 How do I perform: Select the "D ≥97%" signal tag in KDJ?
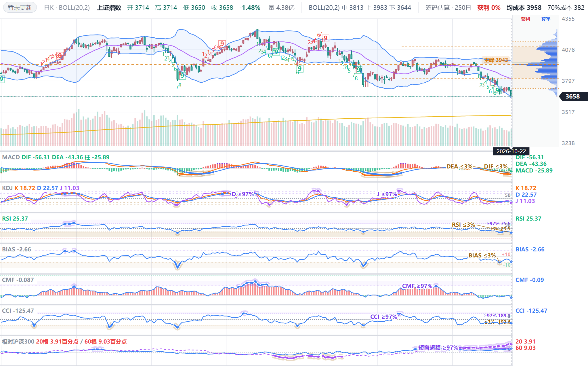[x=243, y=194]
